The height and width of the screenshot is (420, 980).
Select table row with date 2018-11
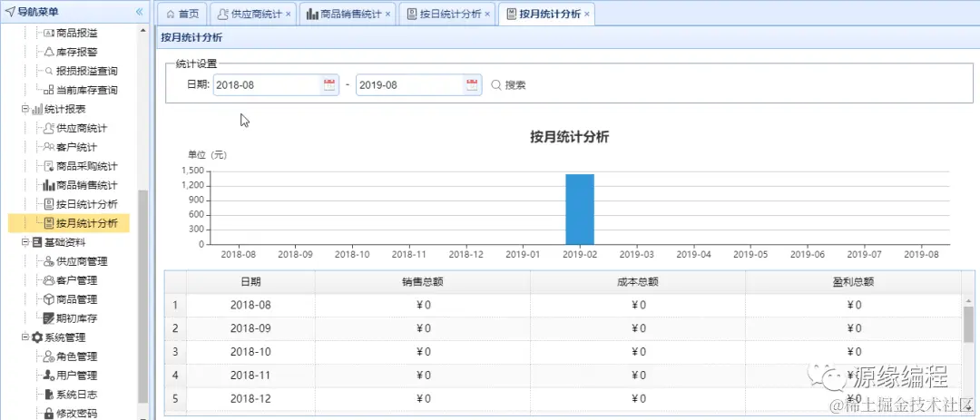click(x=563, y=375)
